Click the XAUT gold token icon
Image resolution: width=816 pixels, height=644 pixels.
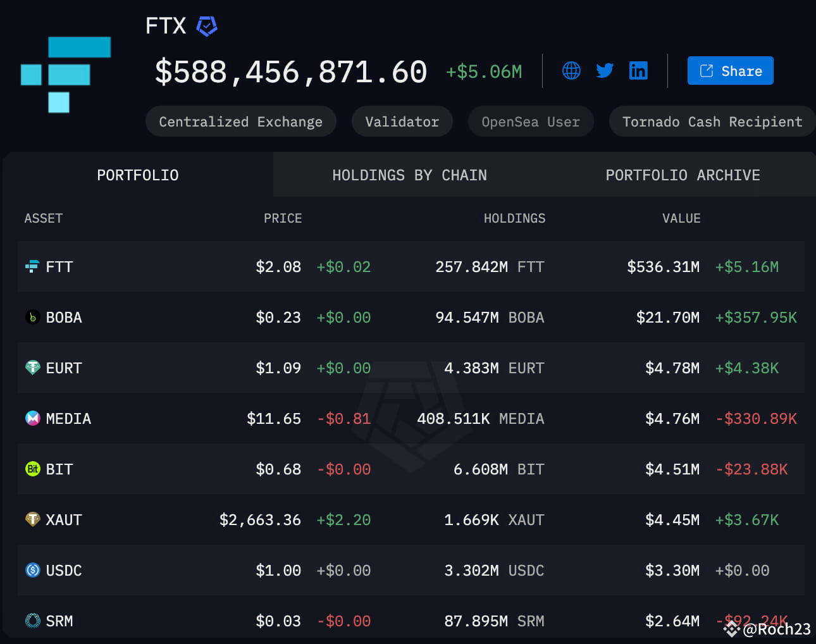click(32, 519)
